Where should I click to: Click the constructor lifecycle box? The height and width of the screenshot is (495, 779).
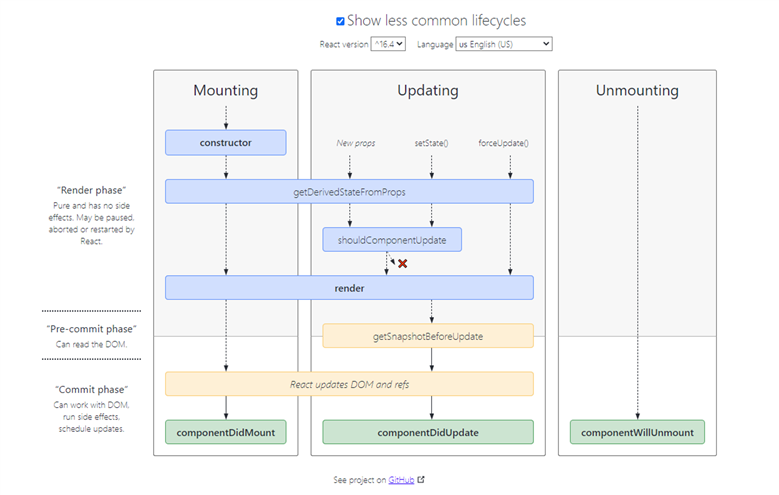[226, 143]
